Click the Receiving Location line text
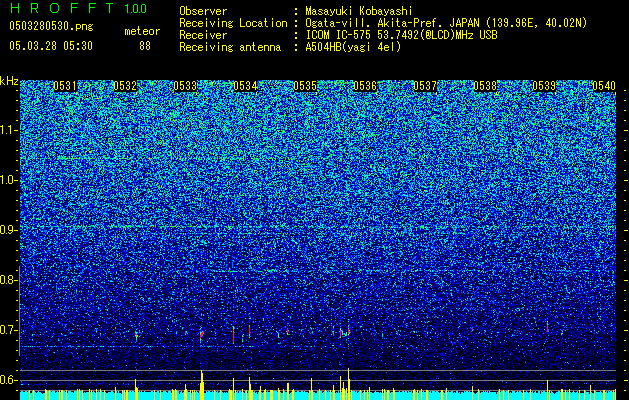The height and width of the screenshot is (400, 629). coord(446,23)
